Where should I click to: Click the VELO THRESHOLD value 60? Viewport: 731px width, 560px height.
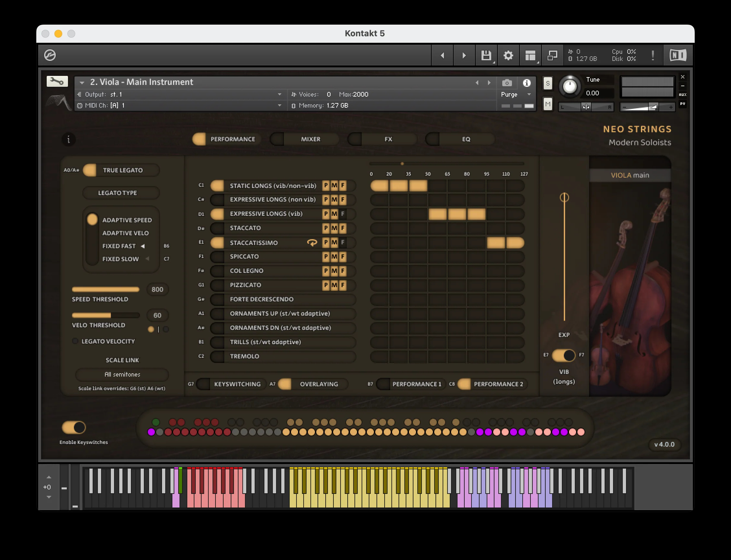click(x=157, y=315)
